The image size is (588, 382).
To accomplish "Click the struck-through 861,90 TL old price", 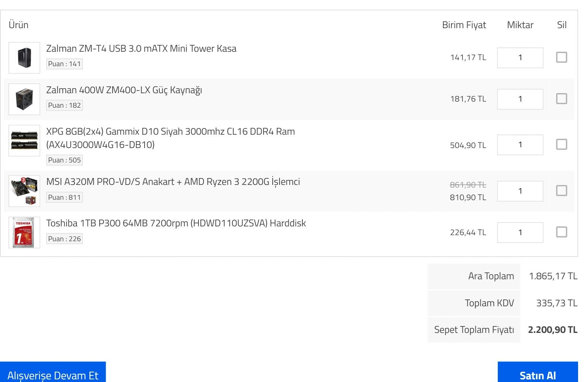I will 468,185.
